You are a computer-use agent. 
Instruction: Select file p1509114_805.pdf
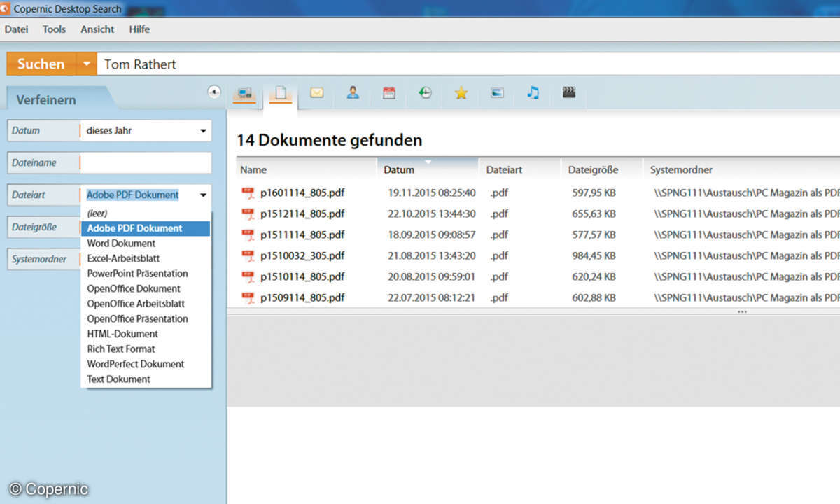point(302,297)
